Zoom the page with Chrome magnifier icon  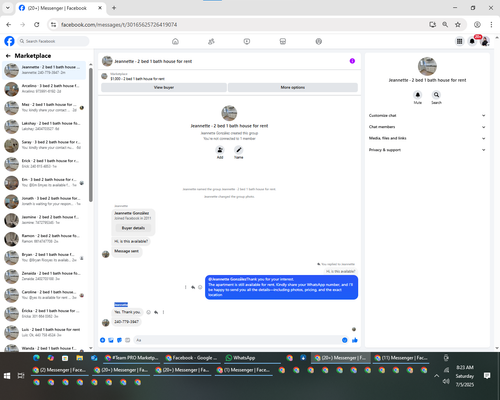445,24
